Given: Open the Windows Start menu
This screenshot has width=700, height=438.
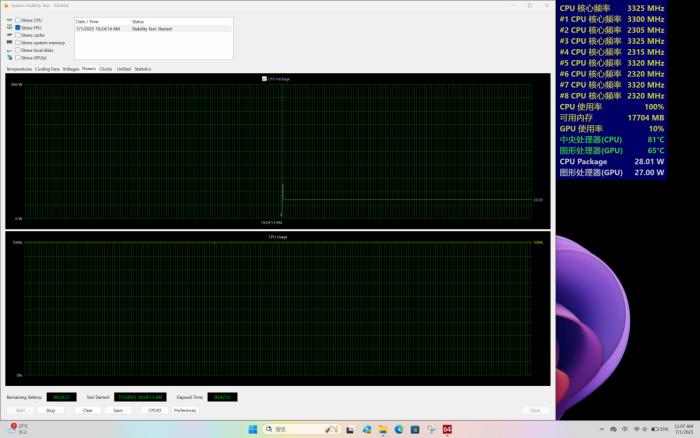Looking at the screenshot, I should pyautogui.click(x=252, y=429).
